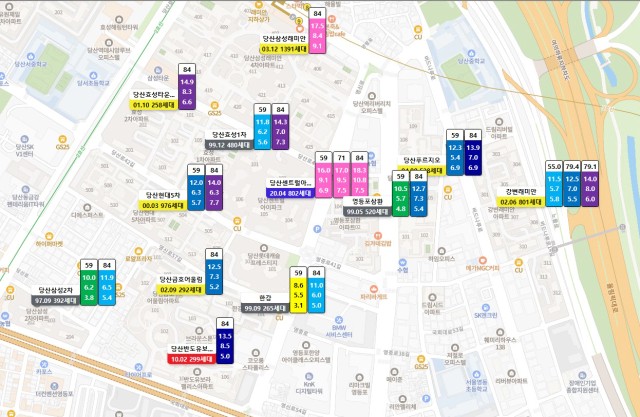This screenshot has height=417, width=640.
Task: Click the parking P icon near 영등포삼환 아파트
Action: pos(317,229)
